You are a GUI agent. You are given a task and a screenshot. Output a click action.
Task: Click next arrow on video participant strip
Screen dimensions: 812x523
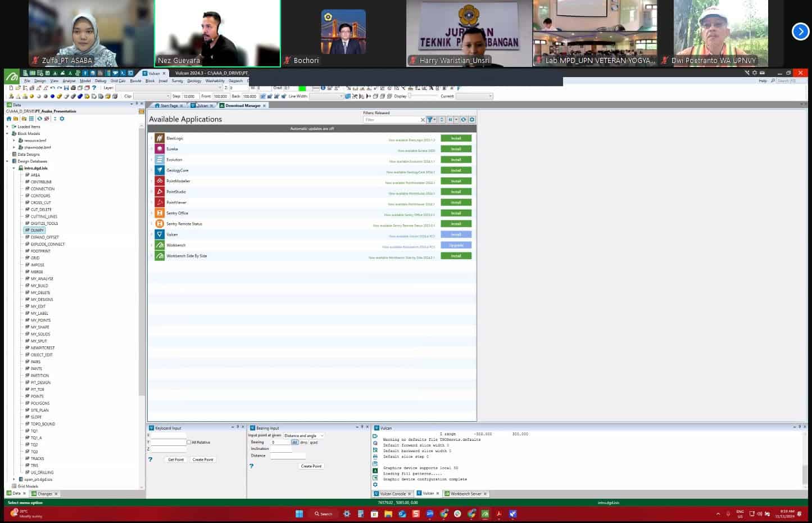point(800,31)
